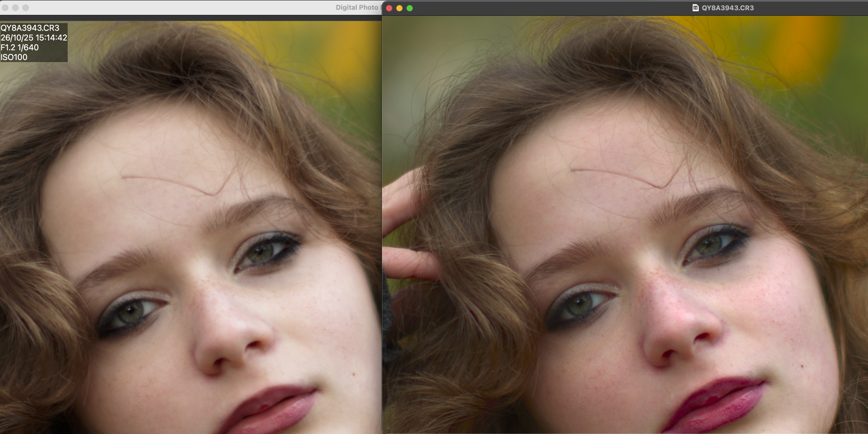Minimize the Digital Photo Professional window
The height and width of the screenshot is (434, 868).
tap(15, 7)
